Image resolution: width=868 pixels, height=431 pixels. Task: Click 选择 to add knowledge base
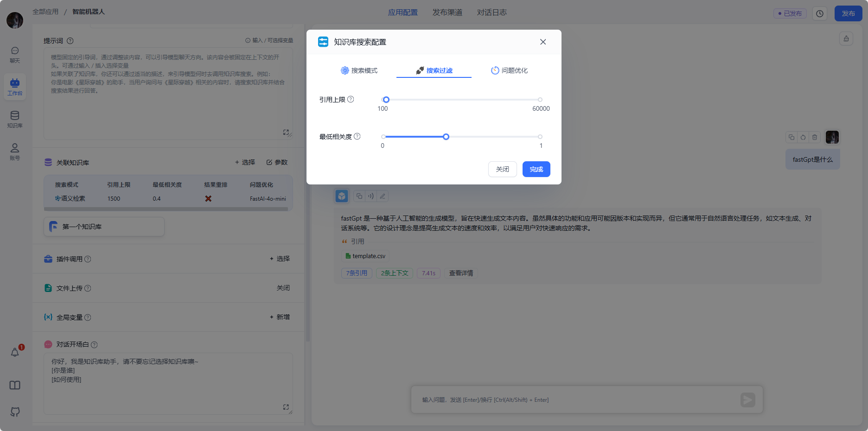(245, 162)
